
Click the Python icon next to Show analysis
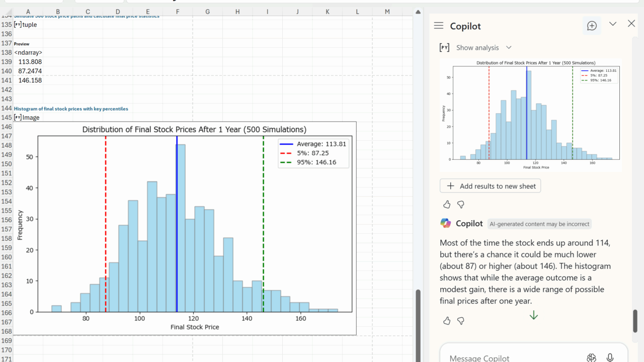tap(444, 47)
